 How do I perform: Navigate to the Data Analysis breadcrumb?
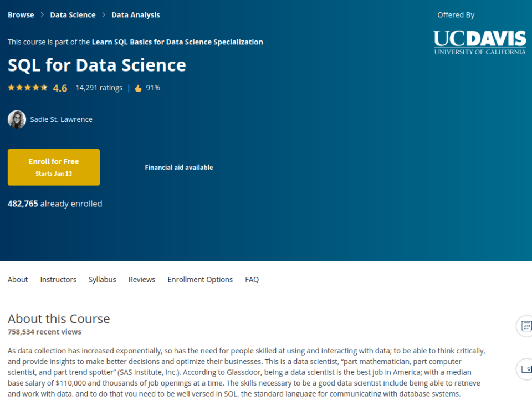tap(136, 15)
